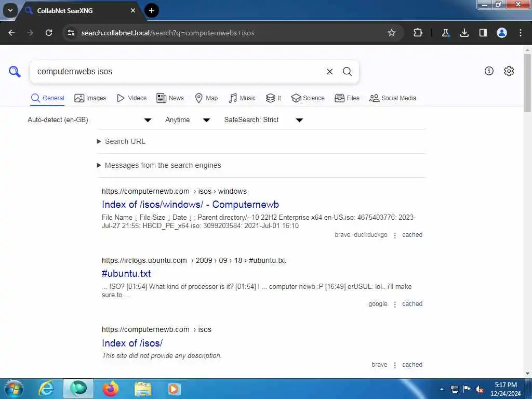Click the network tray icon
This screenshot has width=532, height=399.
coord(454,389)
